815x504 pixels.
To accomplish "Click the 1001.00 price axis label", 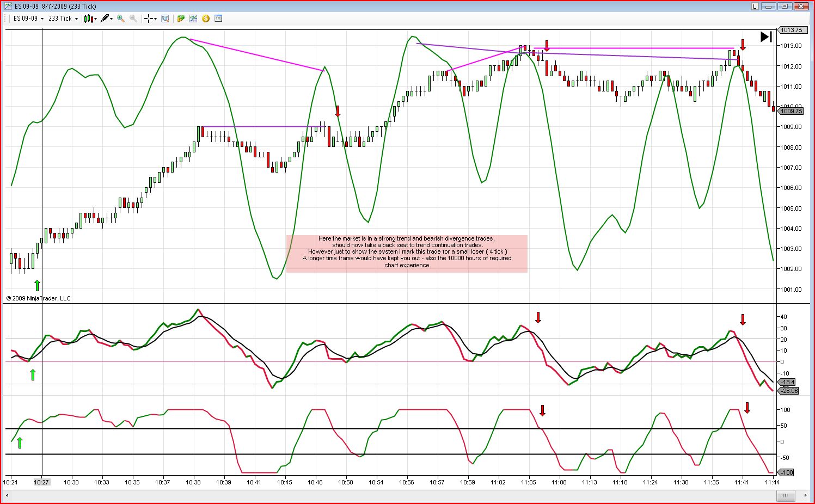I will (x=791, y=290).
